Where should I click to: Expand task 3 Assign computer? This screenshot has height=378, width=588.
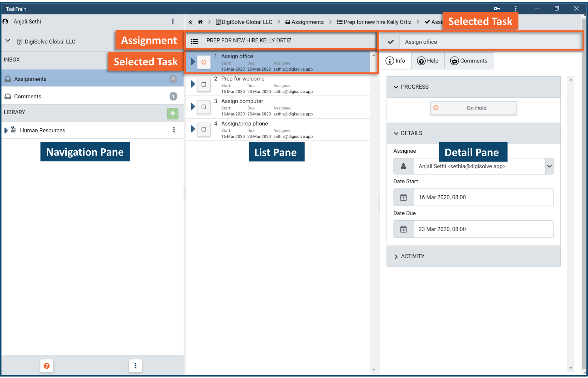click(193, 106)
